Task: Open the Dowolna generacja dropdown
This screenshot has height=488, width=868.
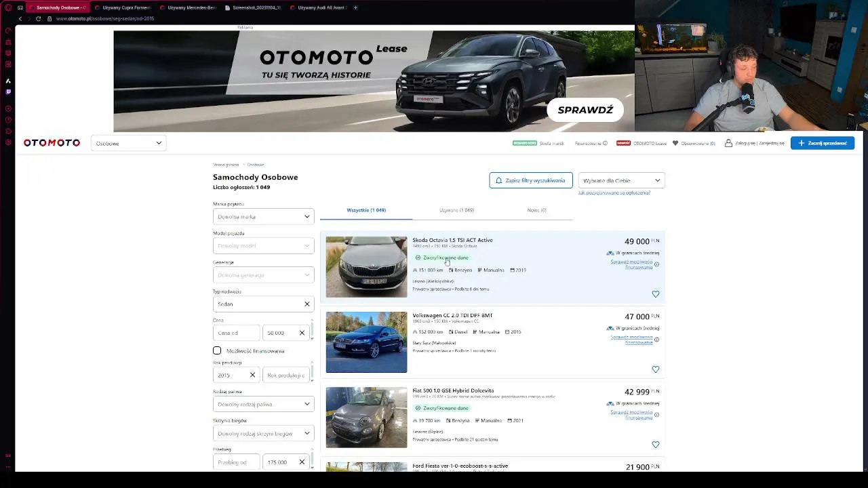Action: coord(263,275)
